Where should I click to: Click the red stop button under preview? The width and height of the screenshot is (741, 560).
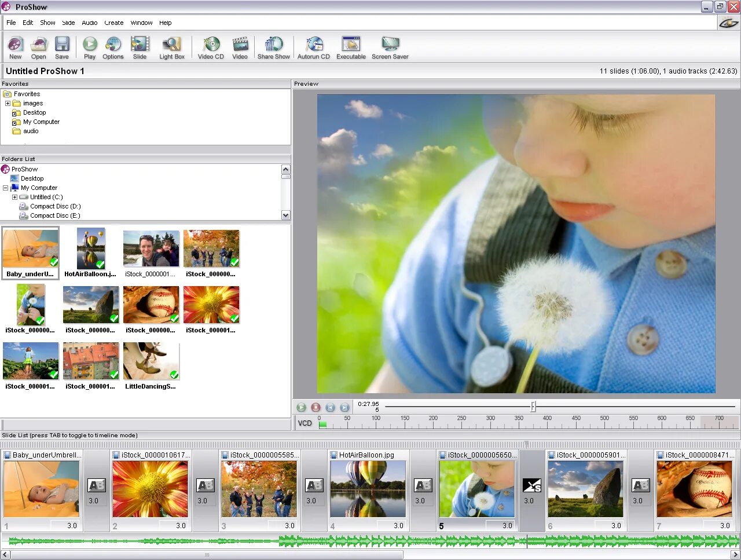pos(316,408)
